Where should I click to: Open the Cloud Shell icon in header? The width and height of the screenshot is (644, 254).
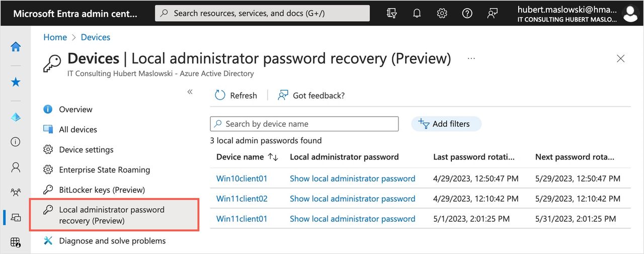click(391, 14)
